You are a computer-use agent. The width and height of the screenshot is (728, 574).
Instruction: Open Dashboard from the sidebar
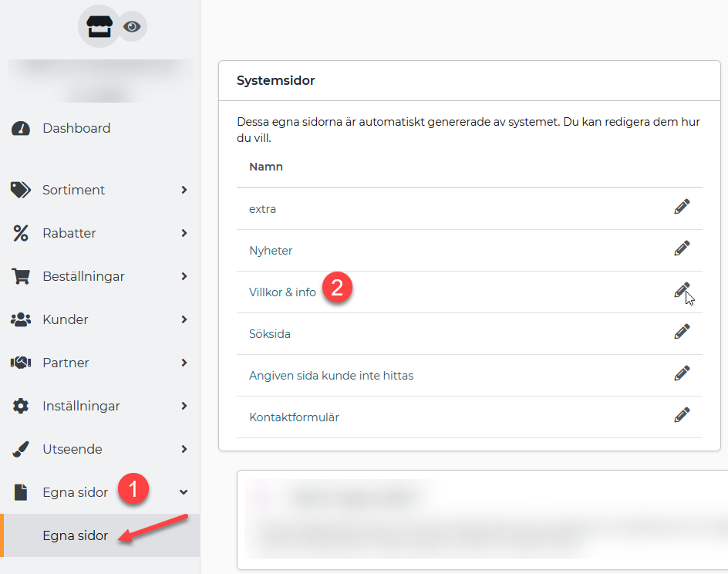click(x=76, y=128)
